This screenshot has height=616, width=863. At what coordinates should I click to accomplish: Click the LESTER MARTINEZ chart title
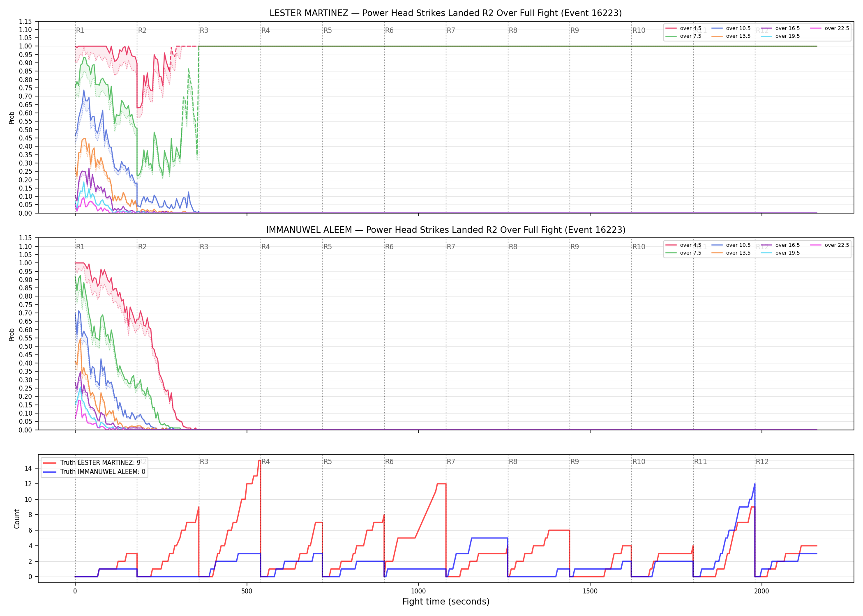click(x=445, y=13)
